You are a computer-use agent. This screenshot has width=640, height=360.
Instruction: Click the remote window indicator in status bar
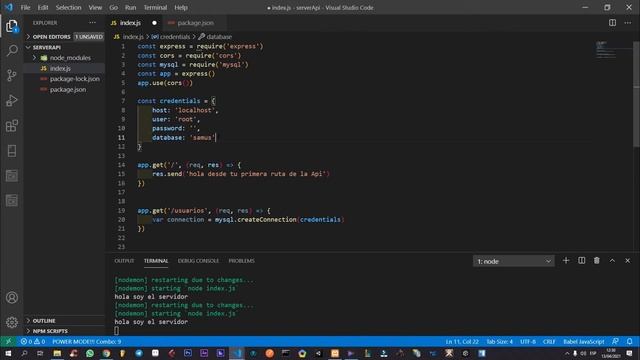point(8,341)
